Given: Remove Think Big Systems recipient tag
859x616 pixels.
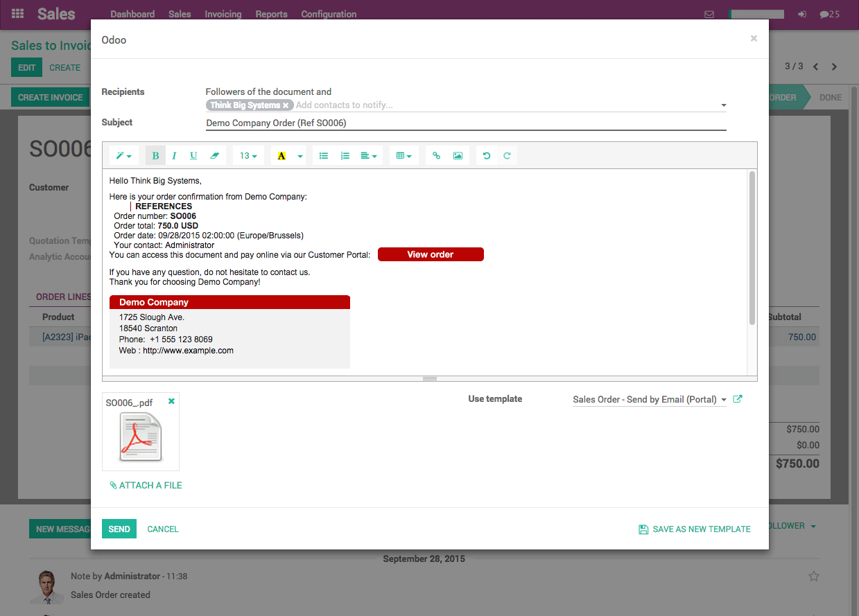Looking at the screenshot, I should [x=286, y=105].
